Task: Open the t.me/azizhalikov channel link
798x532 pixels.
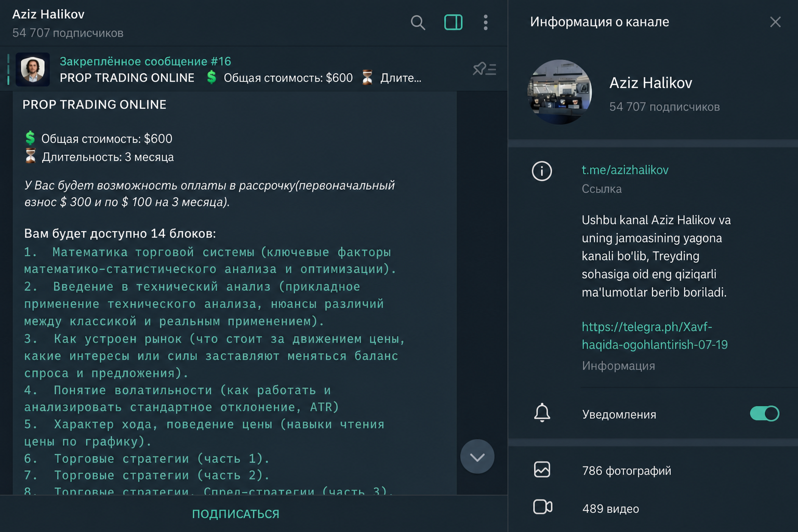Action: [625, 170]
